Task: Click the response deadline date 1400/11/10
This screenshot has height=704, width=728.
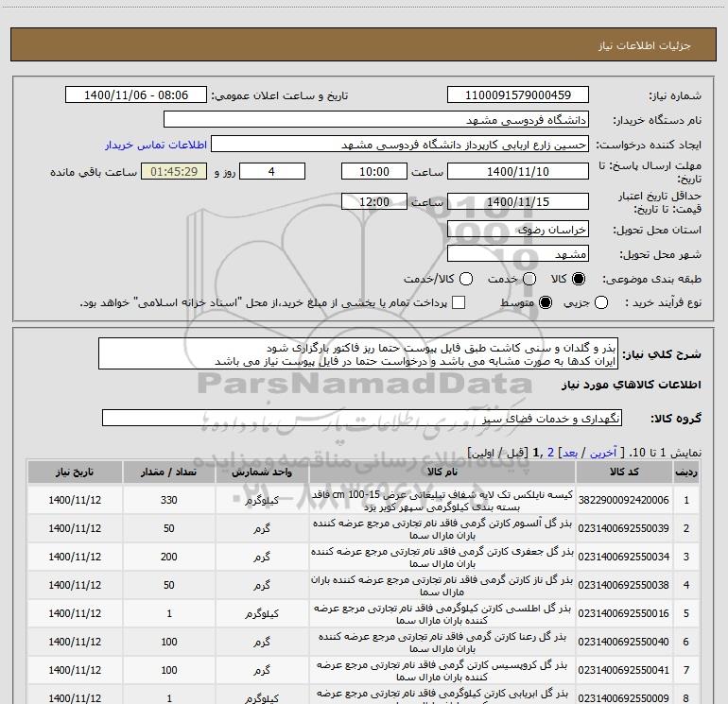Action: point(518,171)
